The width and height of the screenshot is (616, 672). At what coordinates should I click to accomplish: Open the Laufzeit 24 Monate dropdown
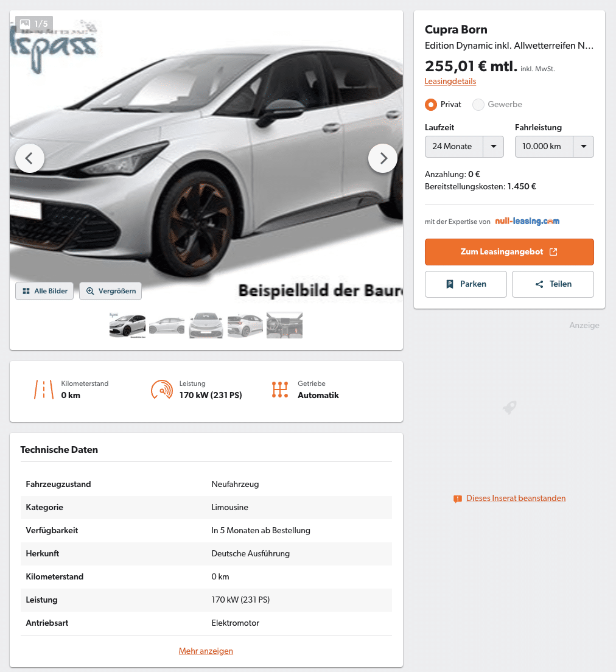pos(464,147)
